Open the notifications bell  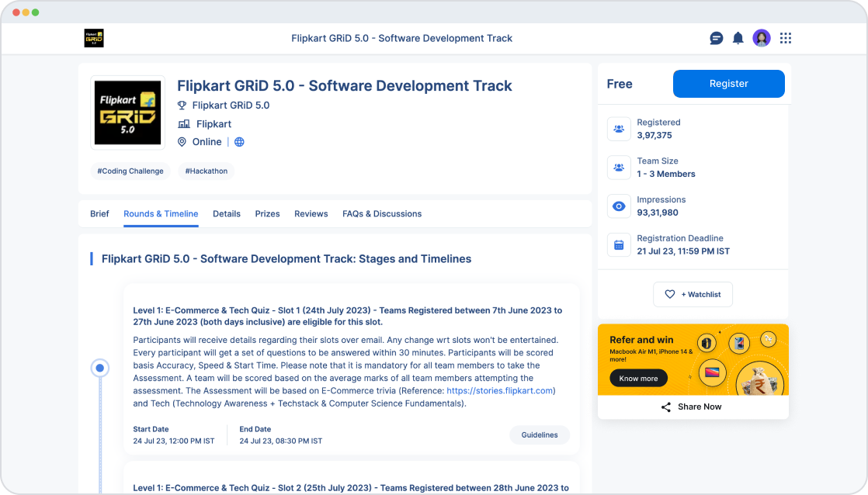[738, 38]
